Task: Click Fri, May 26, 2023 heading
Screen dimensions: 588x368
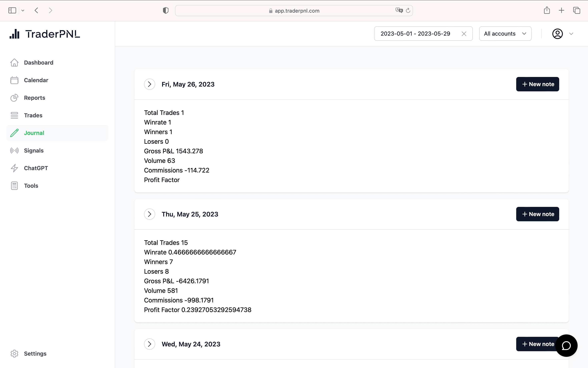Action: 188,84
